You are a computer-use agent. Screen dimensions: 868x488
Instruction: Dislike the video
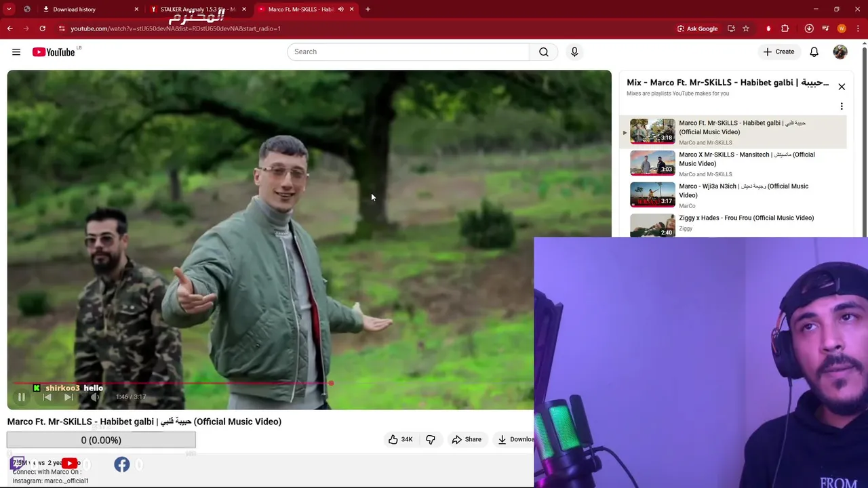pyautogui.click(x=431, y=439)
